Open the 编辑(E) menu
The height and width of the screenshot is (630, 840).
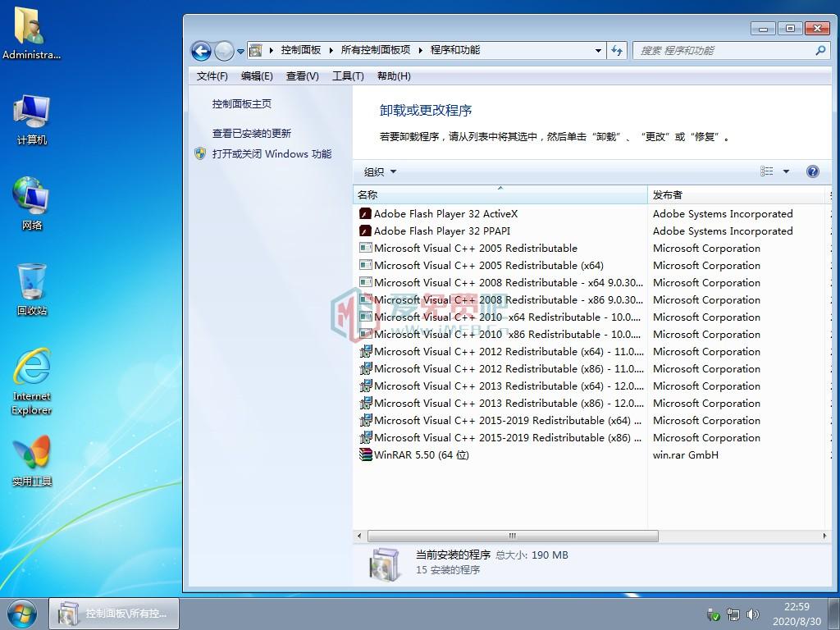(257, 76)
